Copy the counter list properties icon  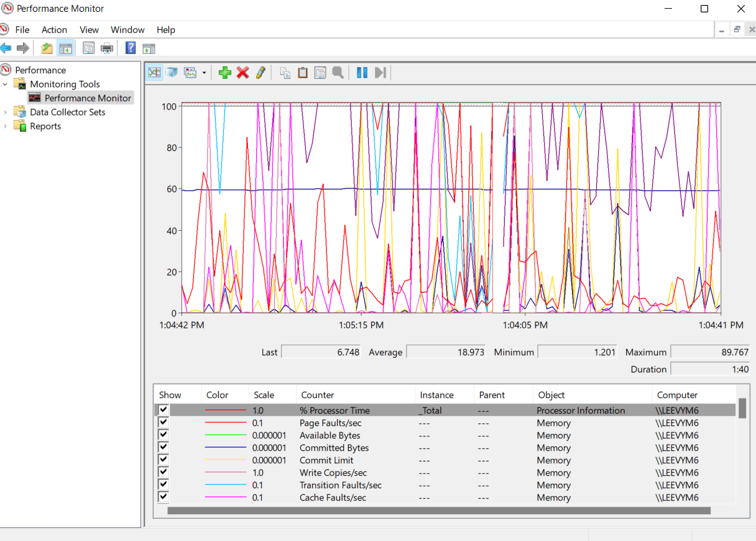point(285,72)
